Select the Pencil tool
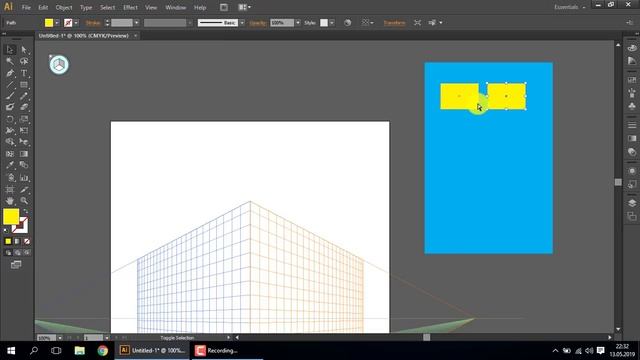 (24, 96)
